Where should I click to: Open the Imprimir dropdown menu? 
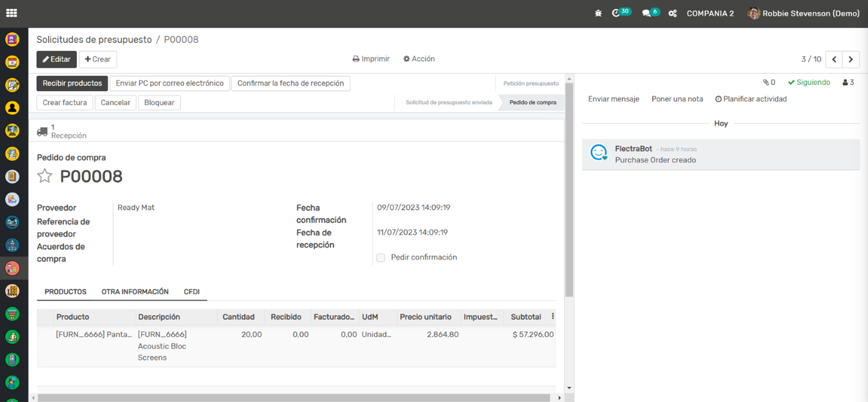(x=371, y=59)
